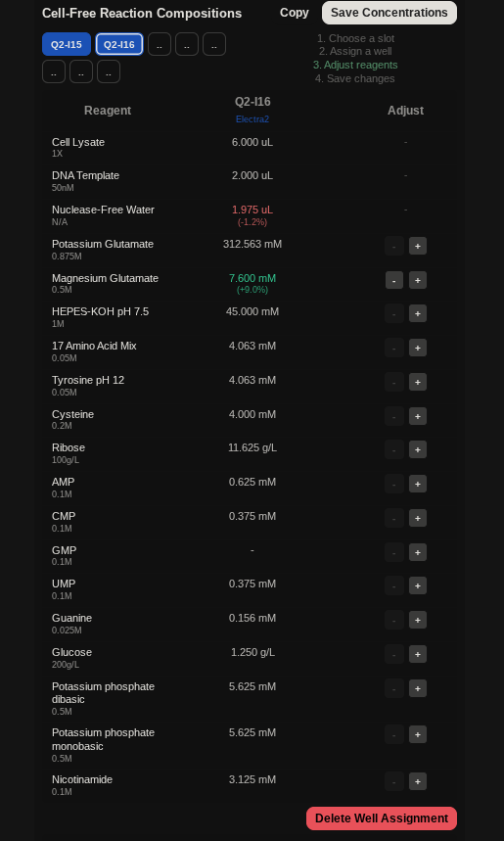
Task: Increase the Guanine concentration
Action: point(418,620)
